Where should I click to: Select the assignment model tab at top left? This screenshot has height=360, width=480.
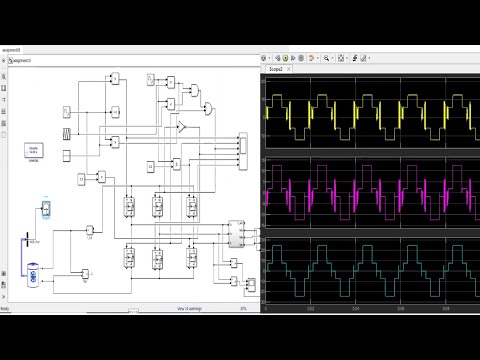click(11, 50)
